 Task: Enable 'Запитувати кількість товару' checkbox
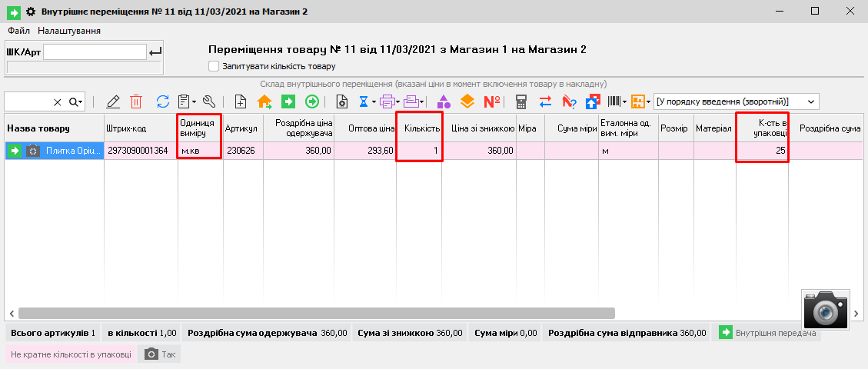pos(214,67)
